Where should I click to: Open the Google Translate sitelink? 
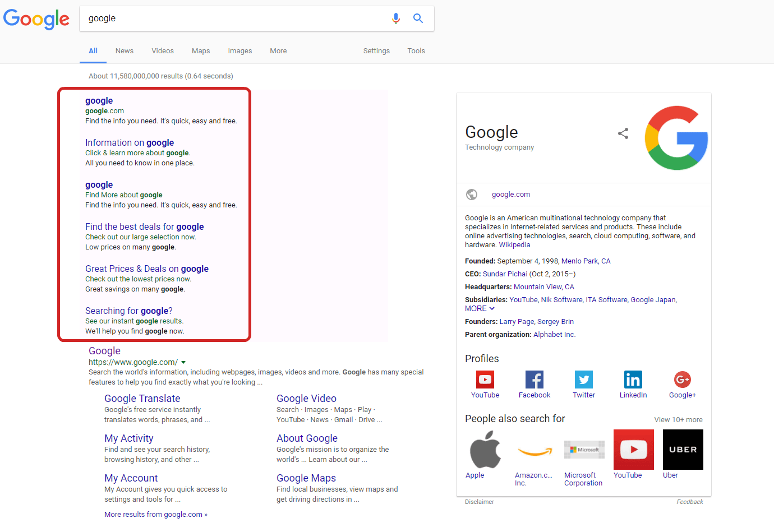pos(142,399)
